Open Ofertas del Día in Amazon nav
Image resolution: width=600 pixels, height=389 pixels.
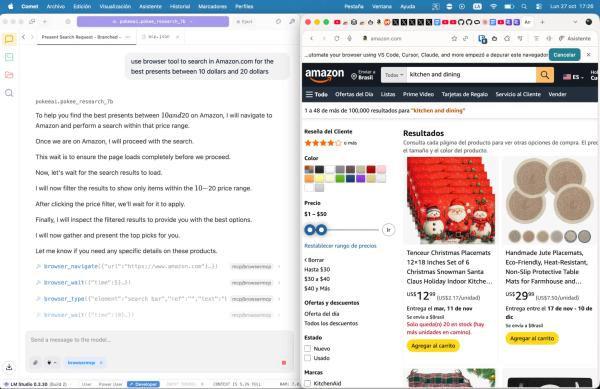pyautogui.click(x=354, y=94)
